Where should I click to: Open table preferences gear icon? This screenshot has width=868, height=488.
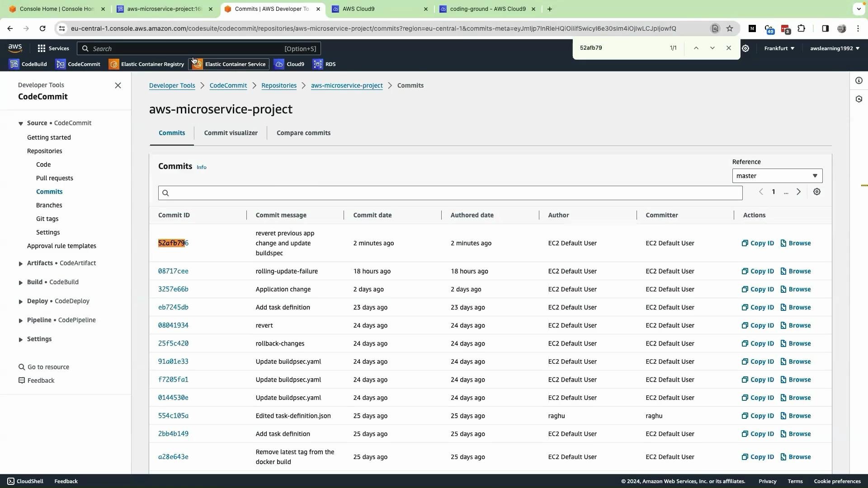click(817, 192)
